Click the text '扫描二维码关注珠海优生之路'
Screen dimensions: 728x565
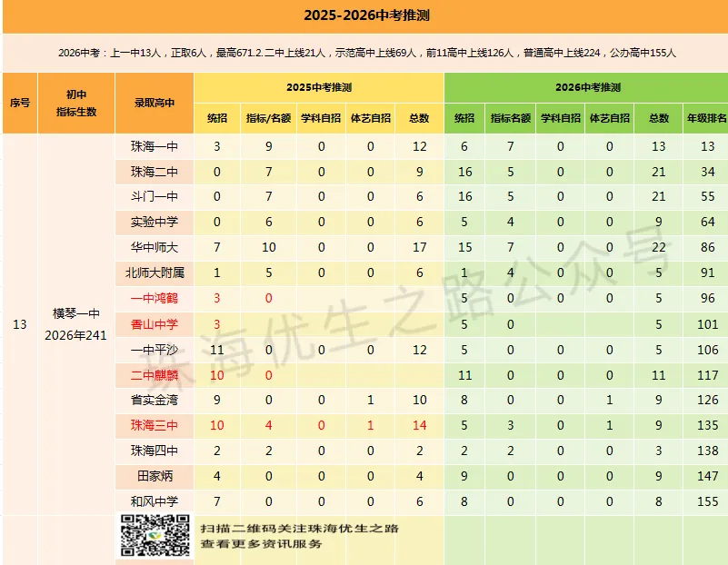tap(299, 529)
